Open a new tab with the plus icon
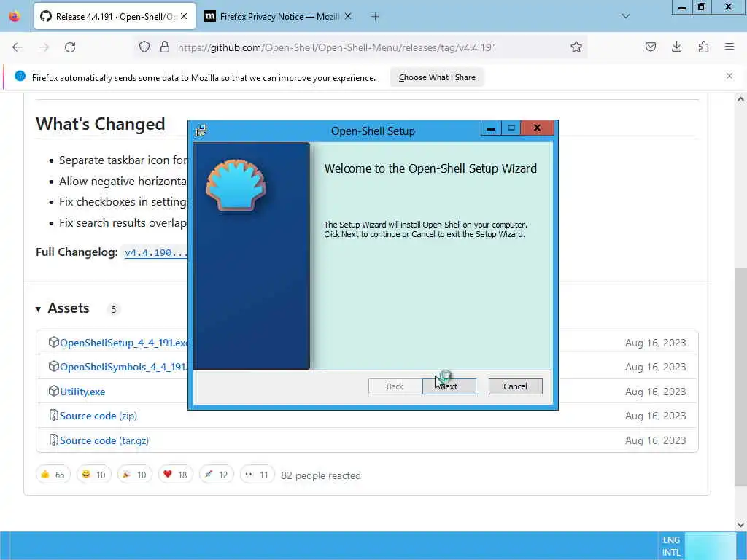The width and height of the screenshot is (747, 560). (x=375, y=17)
